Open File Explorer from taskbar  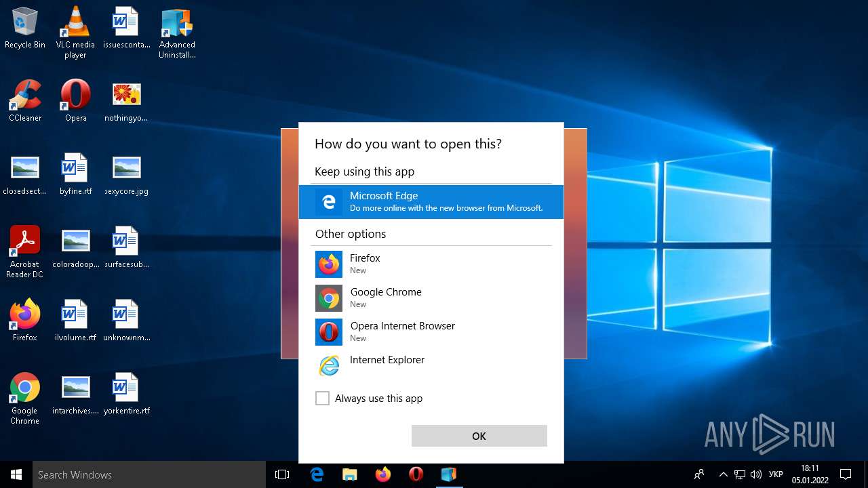[350, 474]
